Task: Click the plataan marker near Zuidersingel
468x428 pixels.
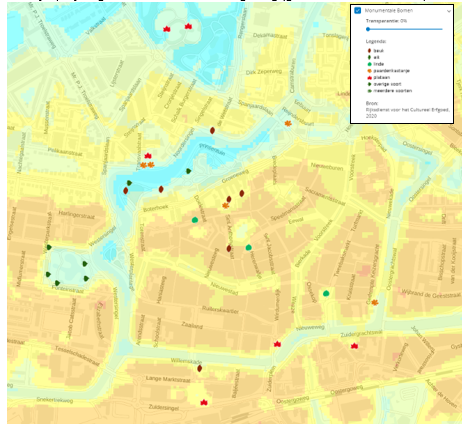Action: point(204,402)
